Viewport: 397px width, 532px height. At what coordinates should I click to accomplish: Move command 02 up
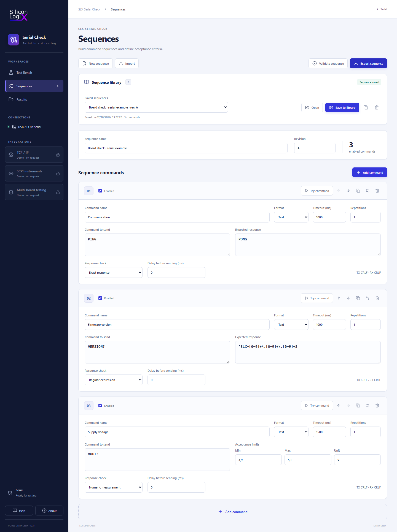(x=339, y=298)
